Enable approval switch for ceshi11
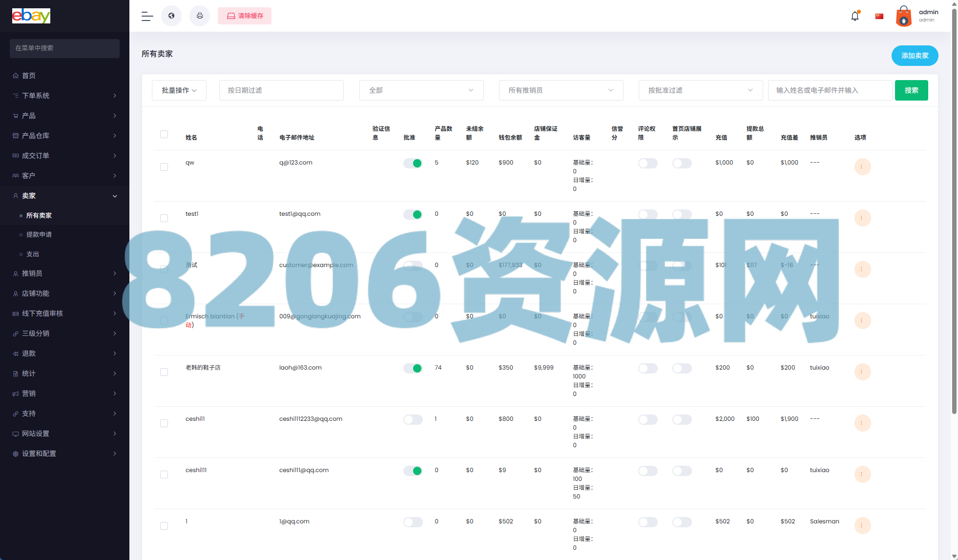The image size is (958, 560). tap(413, 420)
